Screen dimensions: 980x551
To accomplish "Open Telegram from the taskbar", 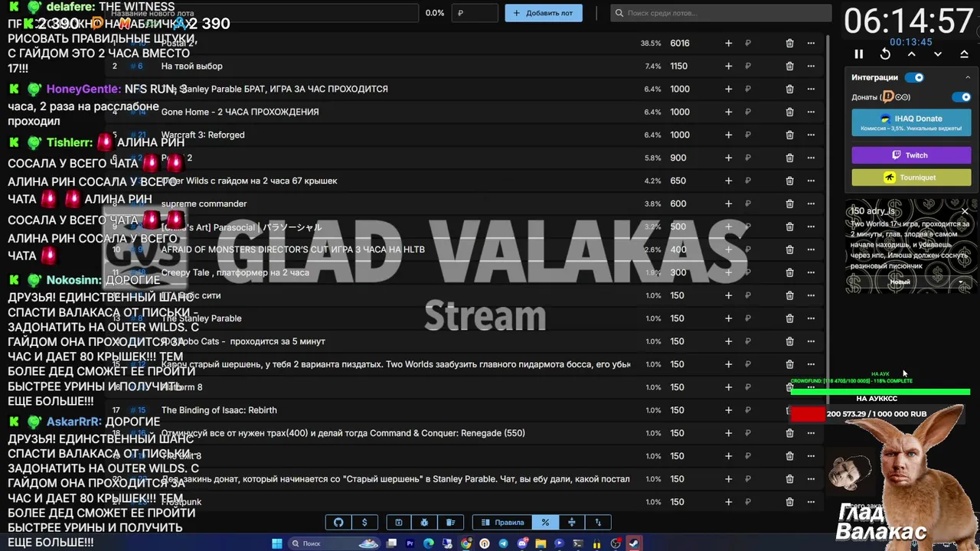I will tap(503, 544).
